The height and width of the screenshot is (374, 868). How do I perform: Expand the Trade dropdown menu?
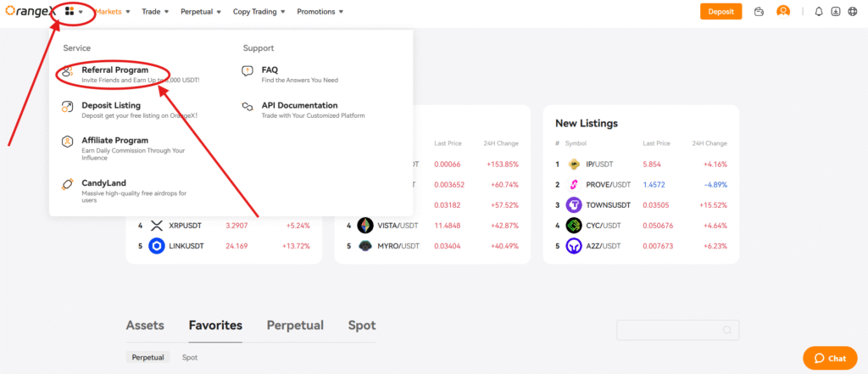pos(155,12)
